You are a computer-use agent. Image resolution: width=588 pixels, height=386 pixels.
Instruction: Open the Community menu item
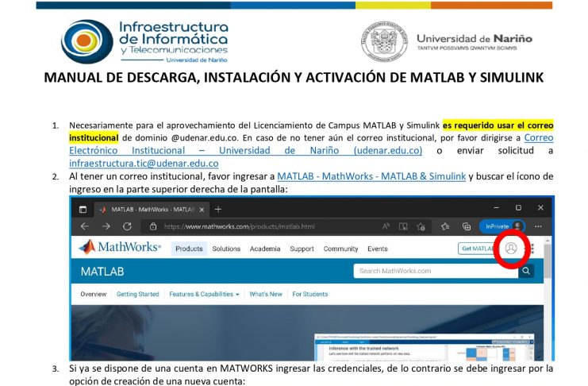tap(341, 249)
